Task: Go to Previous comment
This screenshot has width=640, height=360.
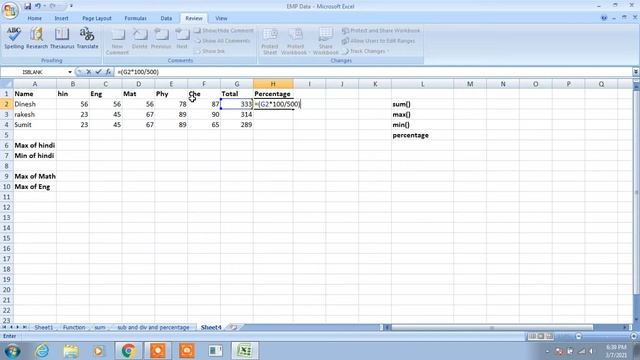Action: coord(161,39)
